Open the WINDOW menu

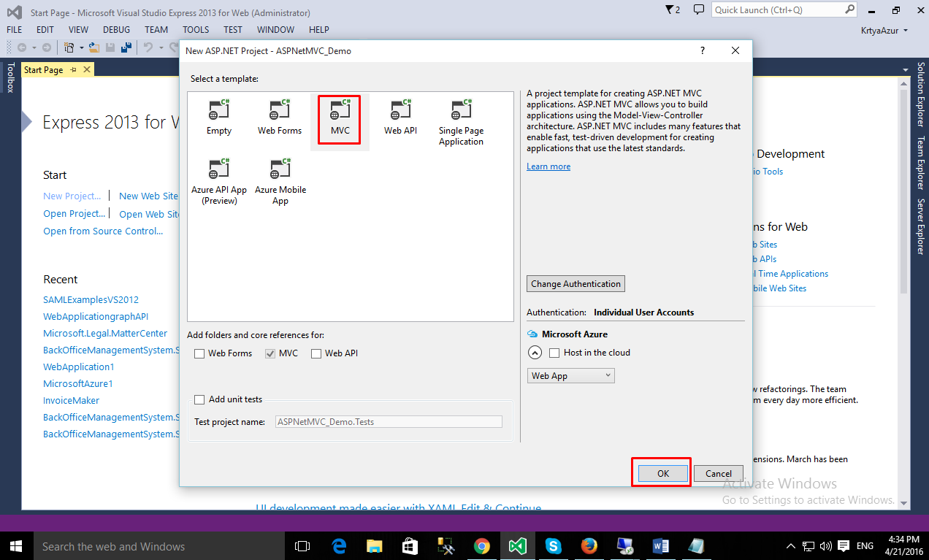(x=275, y=30)
